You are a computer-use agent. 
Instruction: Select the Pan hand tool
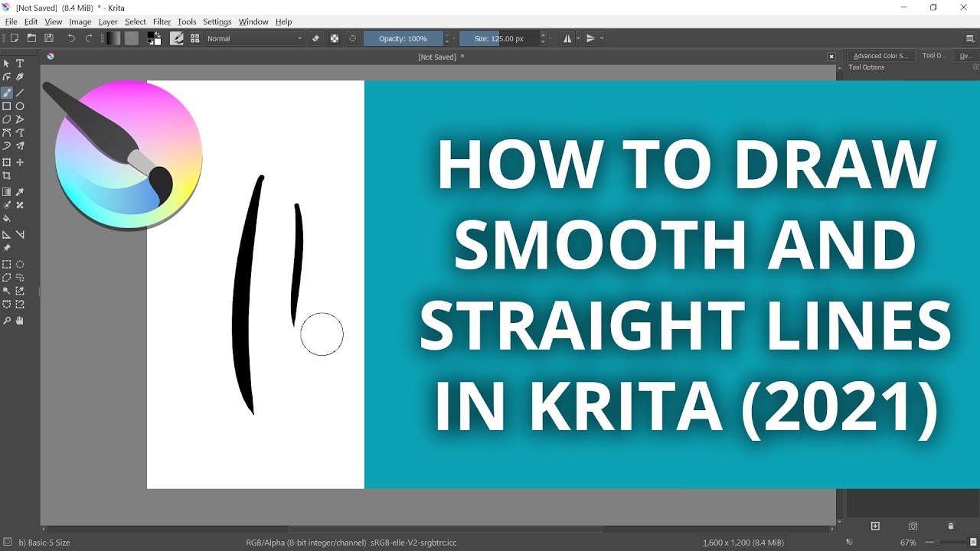pyautogui.click(x=20, y=321)
